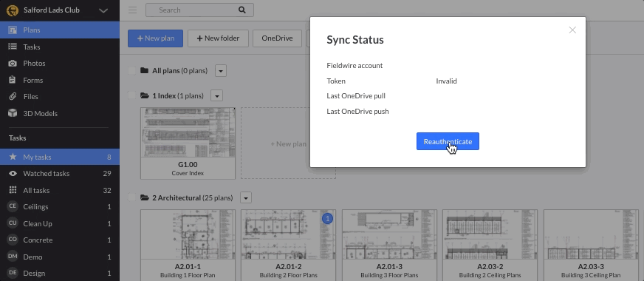
Task: Click the Sync Status dialog title
Action: [354, 40]
